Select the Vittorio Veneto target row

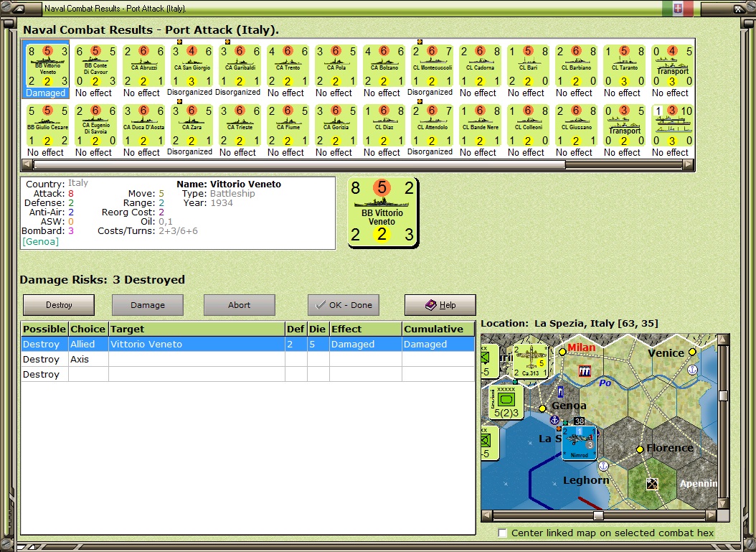point(248,344)
